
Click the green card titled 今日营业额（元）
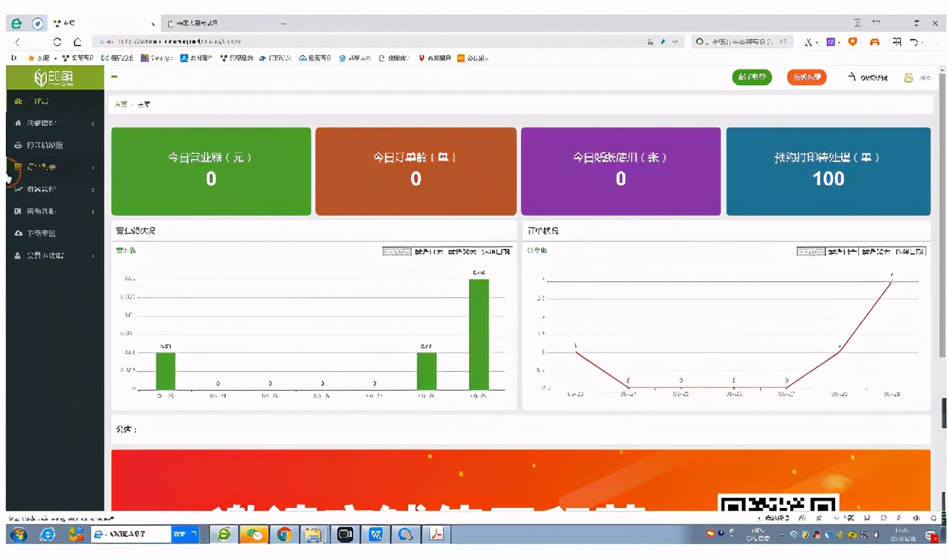coord(211,171)
